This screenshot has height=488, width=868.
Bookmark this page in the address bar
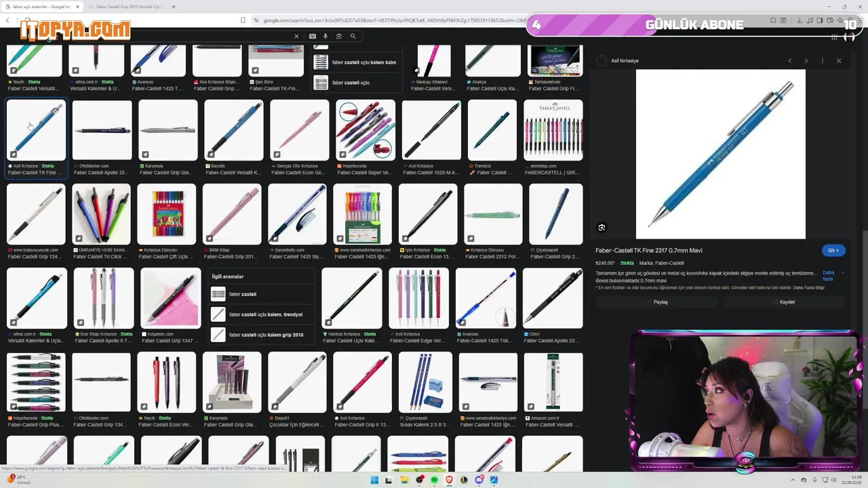point(243,20)
